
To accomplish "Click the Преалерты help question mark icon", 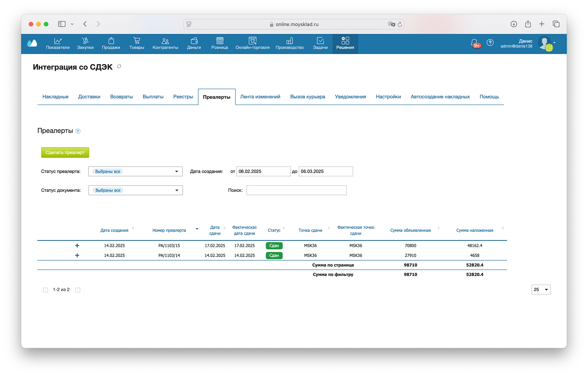I will point(78,131).
